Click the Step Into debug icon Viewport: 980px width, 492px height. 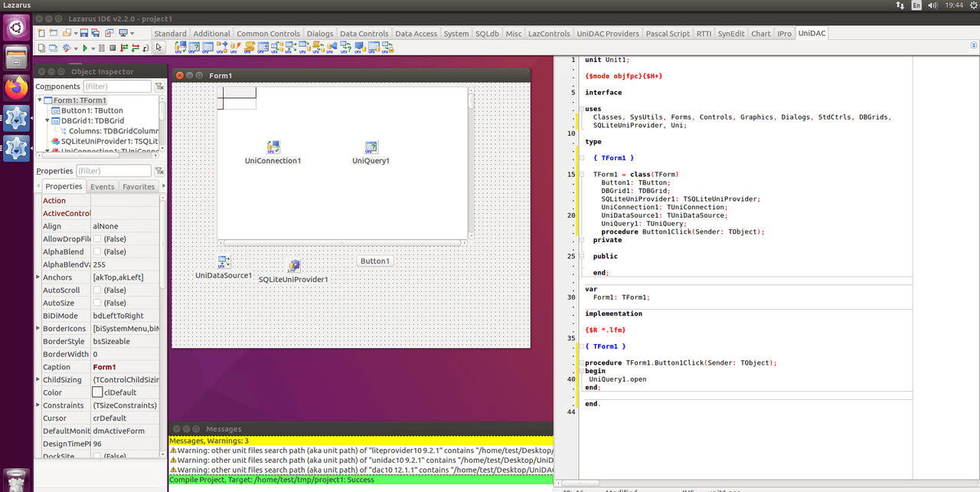(x=124, y=48)
